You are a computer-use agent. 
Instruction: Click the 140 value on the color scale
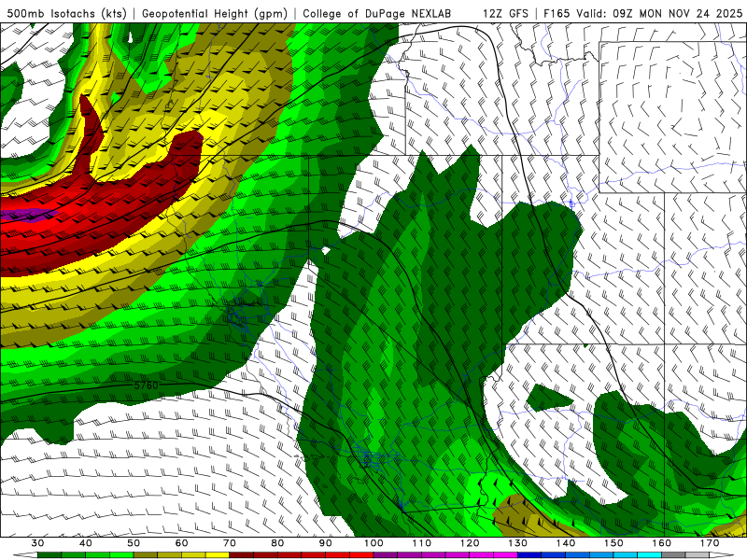pos(566,543)
